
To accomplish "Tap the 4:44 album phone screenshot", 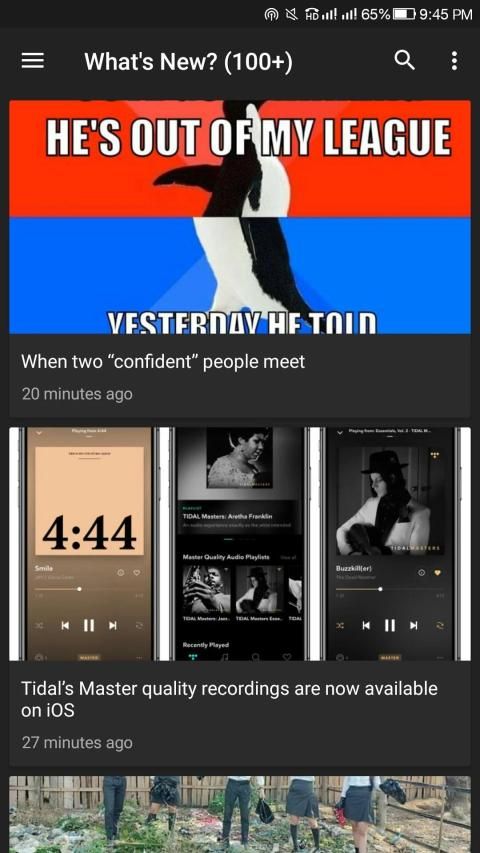I will coord(90,544).
